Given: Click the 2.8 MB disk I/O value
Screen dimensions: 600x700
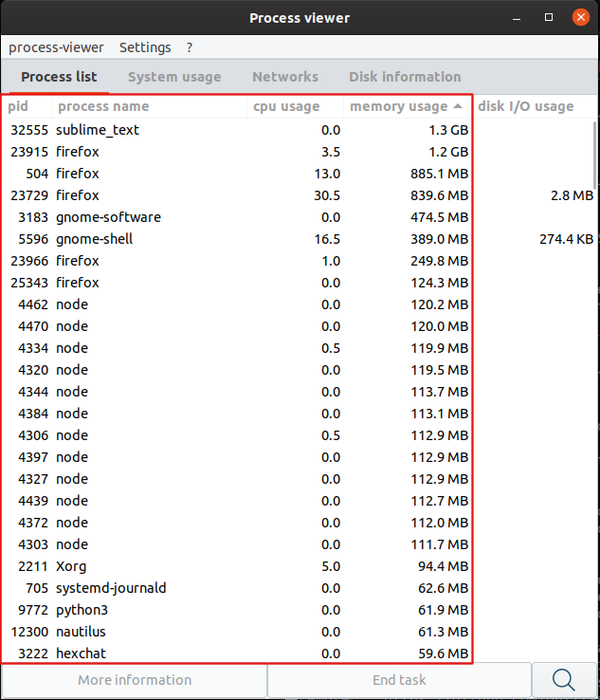Looking at the screenshot, I should coord(572,195).
